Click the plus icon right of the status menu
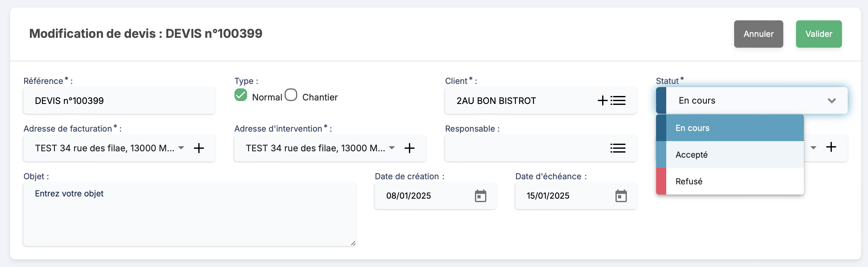Viewport: 868px width, 267px height. [x=831, y=147]
